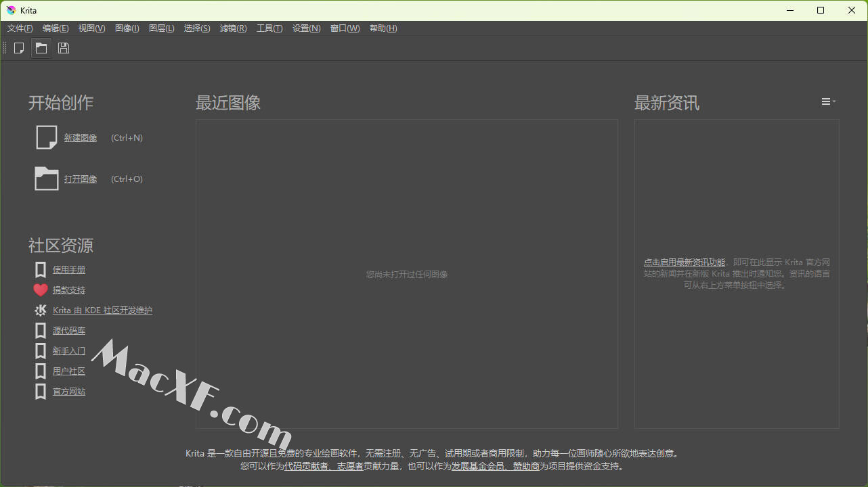Viewport: 868px width, 487px height.
Task: Open the 视图(V) menu
Action: click(91, 28)
